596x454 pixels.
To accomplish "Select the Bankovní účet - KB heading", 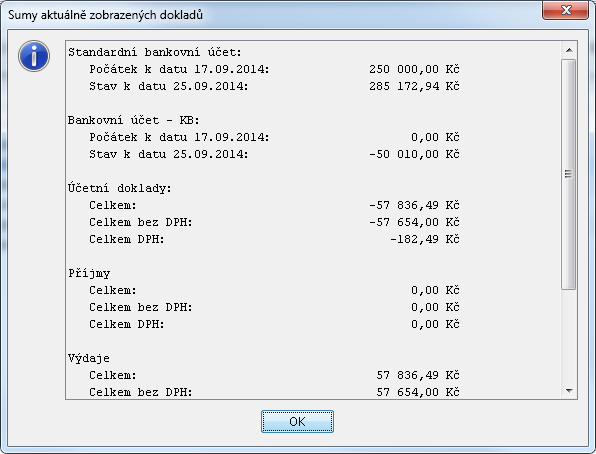I will tap(133, 120).
